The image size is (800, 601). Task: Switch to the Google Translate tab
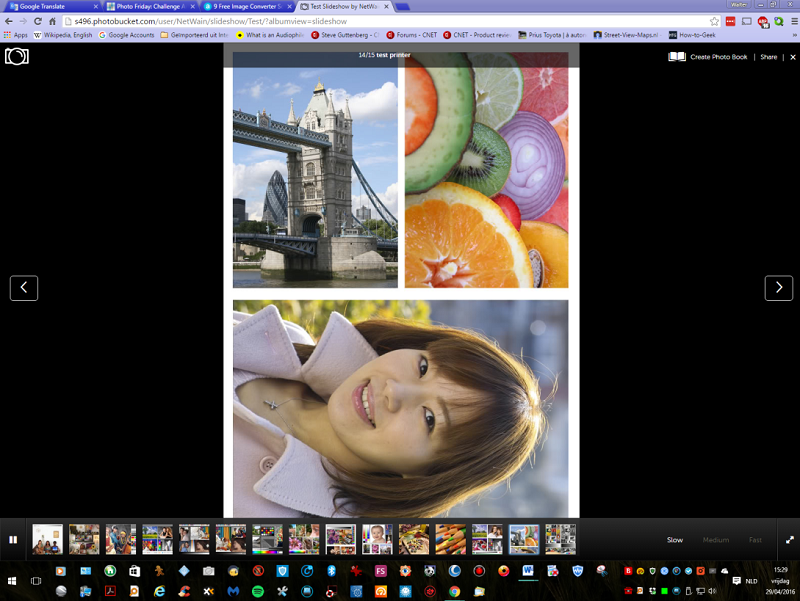point(50,6)
